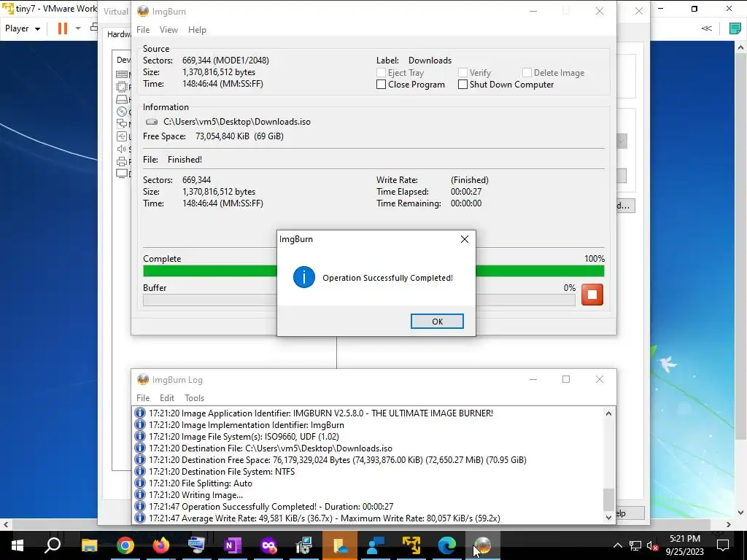Viewport: 747px width, 560px height.
Task: Toggle the Verify checkbox
Action: pos(462,73)
